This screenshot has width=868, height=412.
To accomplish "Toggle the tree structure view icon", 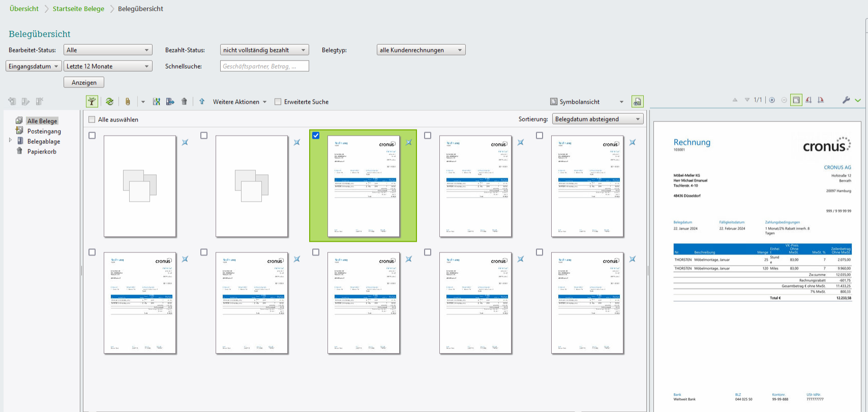I will (x=92, y=102).
